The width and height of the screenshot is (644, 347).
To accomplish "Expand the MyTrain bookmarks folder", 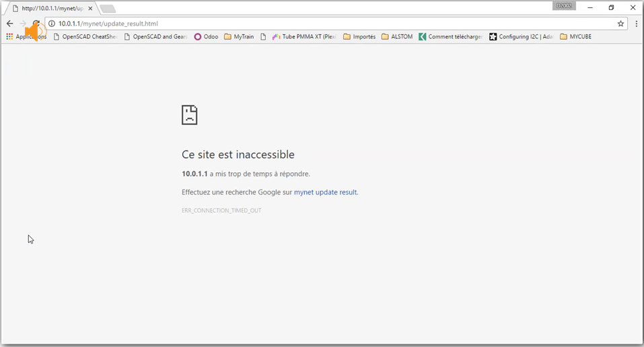I will click(x=239, y=36).
